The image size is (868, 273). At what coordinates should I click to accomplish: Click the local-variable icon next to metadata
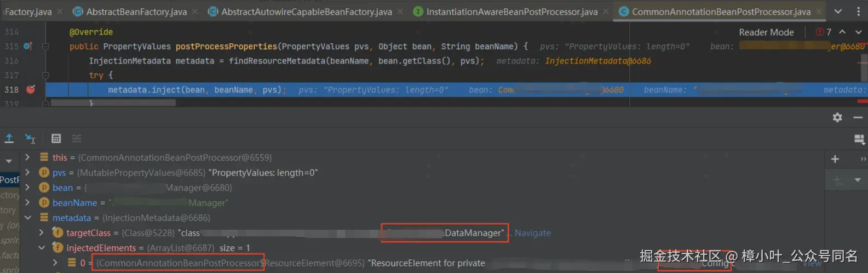point(44,218)
